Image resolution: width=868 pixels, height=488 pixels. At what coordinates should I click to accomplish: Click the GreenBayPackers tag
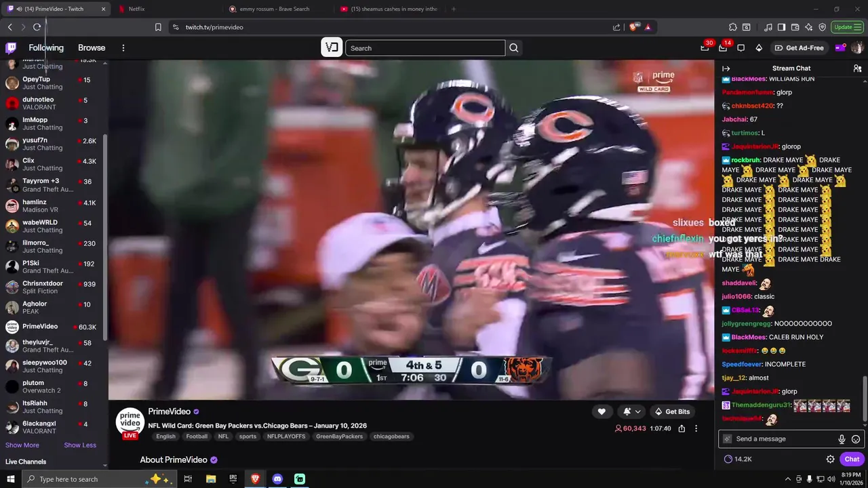click(339, 436)
